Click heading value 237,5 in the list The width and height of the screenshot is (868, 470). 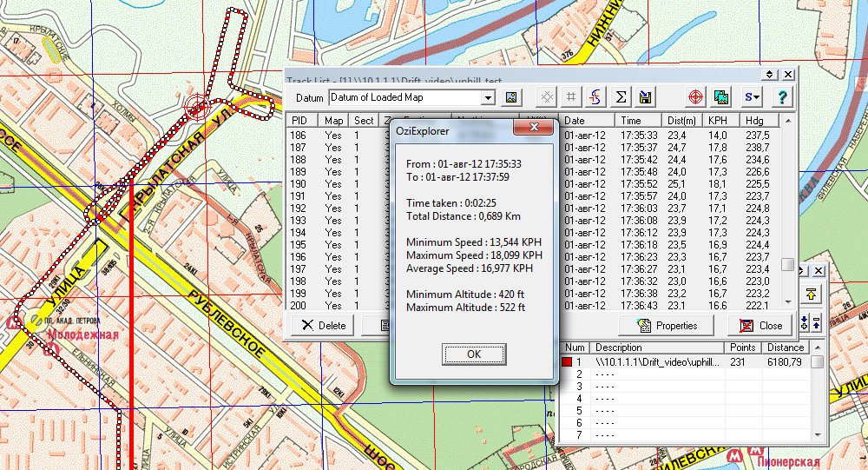(757, 136)
